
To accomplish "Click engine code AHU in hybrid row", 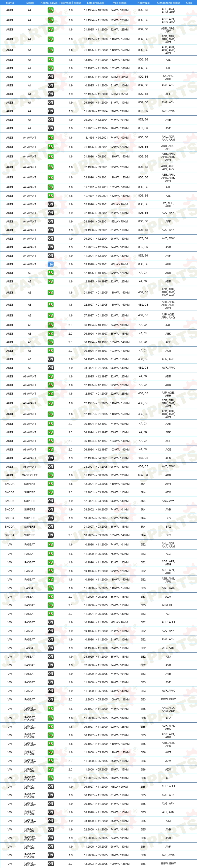I will (168, 264).
